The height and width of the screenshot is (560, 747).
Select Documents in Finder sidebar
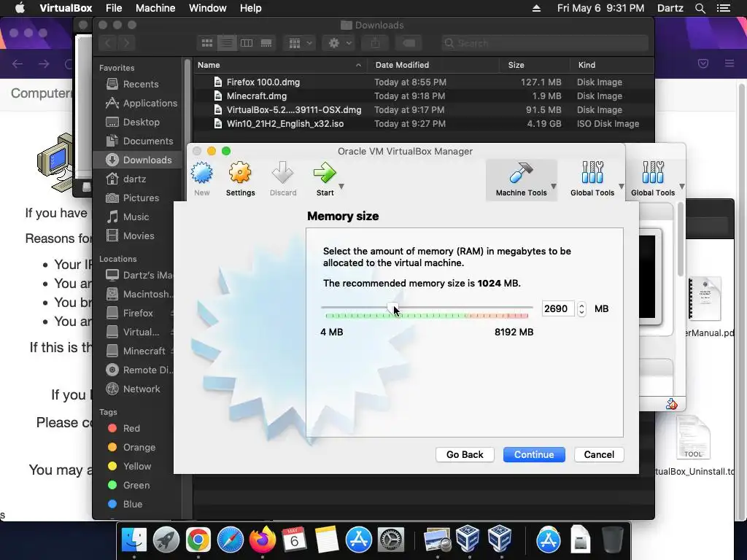coord(137,141)
